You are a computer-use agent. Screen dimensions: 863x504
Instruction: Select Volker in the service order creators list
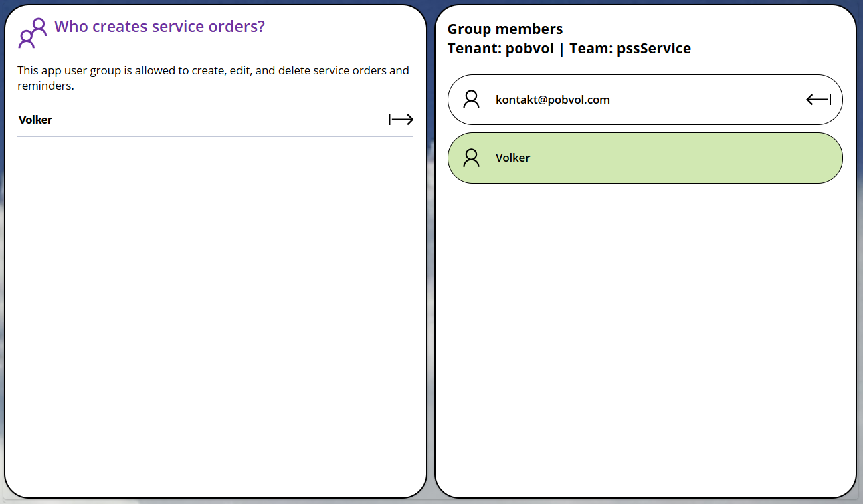coord(35,120)
